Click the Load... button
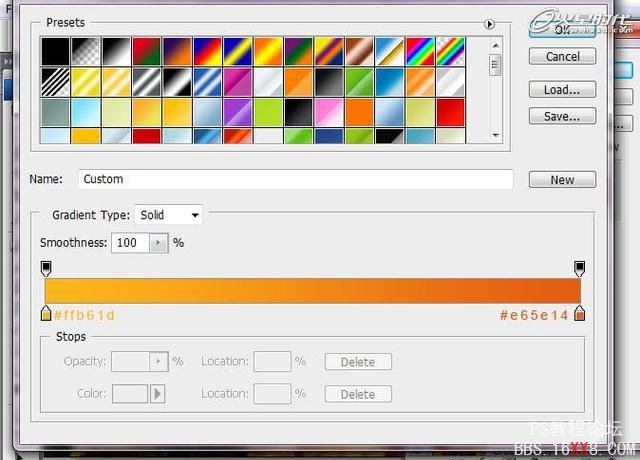This screenshot has width=640, height=460. pyautogui.click(x=562, y=89)
